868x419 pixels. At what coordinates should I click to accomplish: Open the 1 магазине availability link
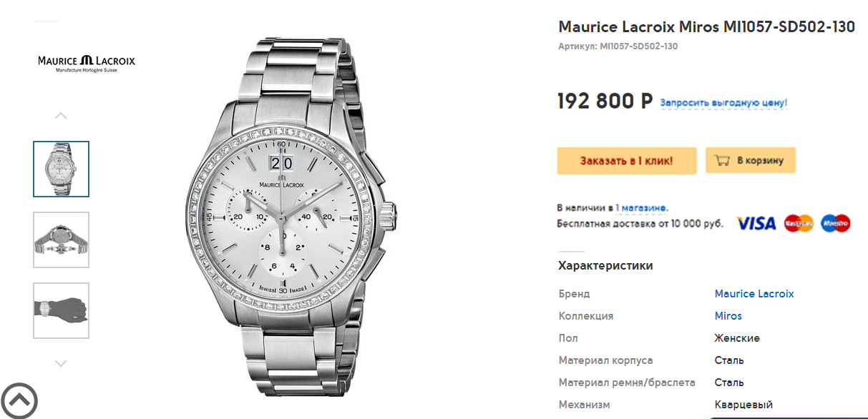tap(641, 208)
